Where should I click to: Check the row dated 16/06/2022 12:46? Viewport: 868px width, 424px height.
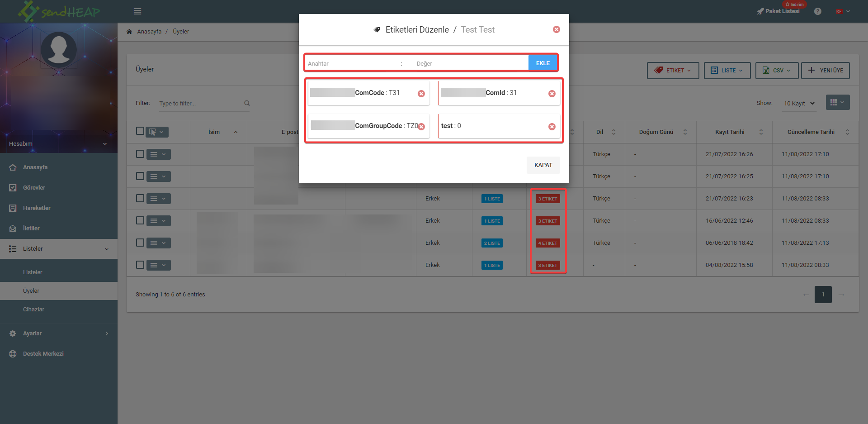(140, 220)
